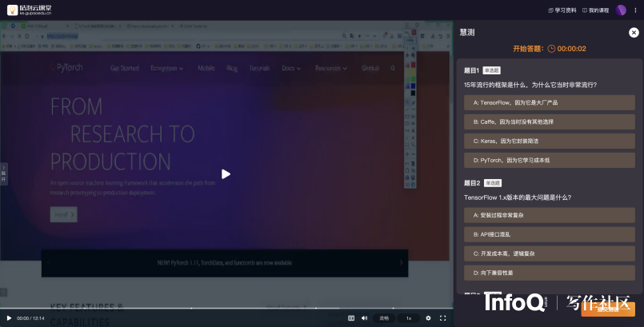Select answer C: Keras, 因为它封装简洁
The width and height of the screenshot is (644, 327).
(x=549, y=142)
